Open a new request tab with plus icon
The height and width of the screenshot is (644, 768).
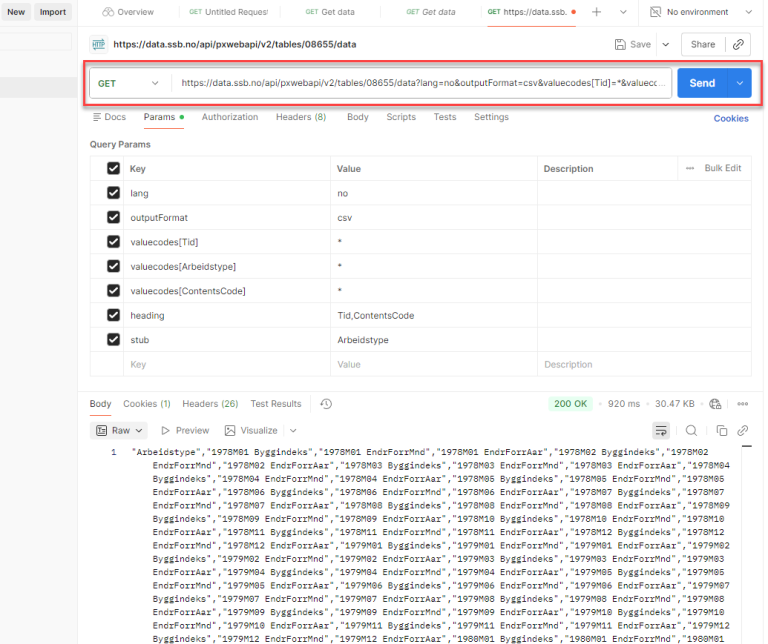point(597,12)
